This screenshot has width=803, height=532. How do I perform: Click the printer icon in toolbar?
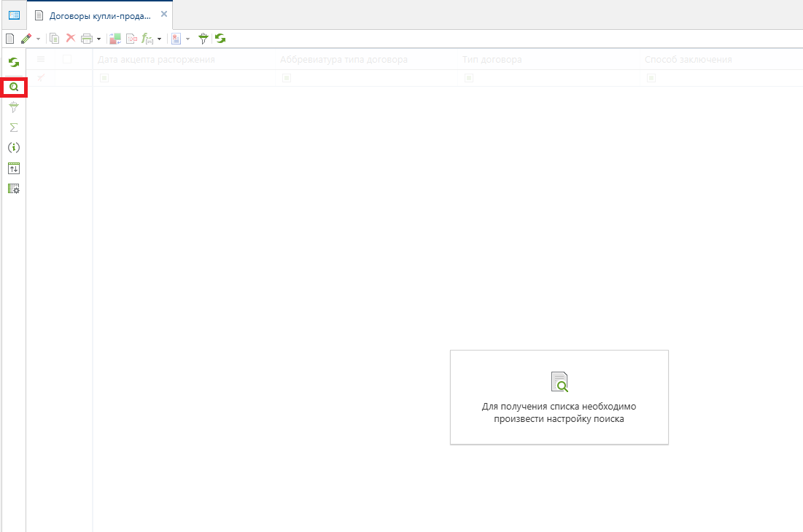87,39
